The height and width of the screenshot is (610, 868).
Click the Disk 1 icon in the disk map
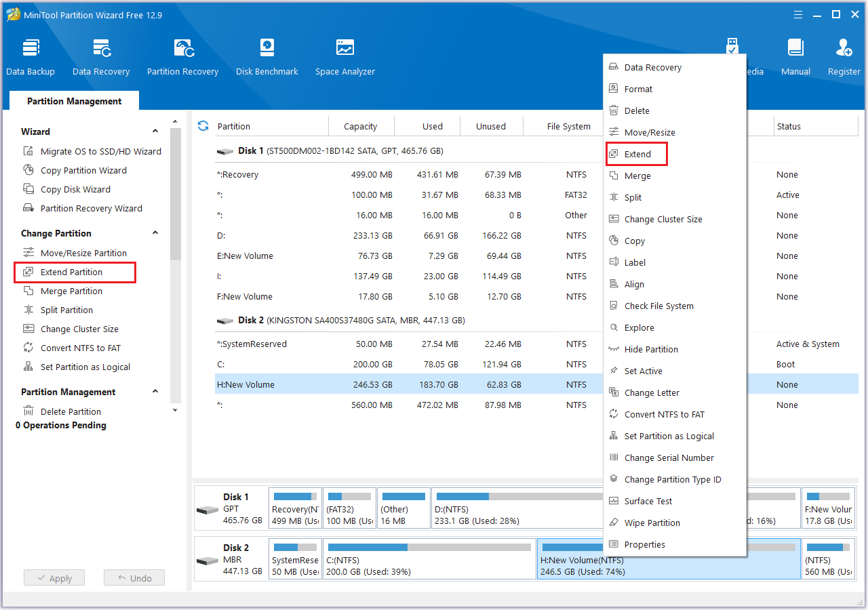208,509
